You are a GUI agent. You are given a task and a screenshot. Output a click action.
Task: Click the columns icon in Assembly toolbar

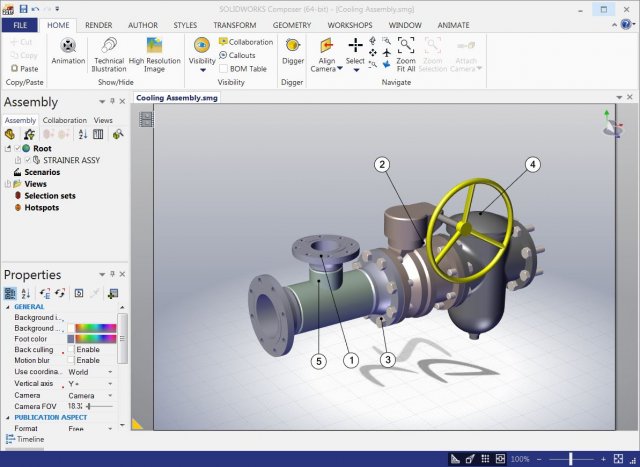98,134
